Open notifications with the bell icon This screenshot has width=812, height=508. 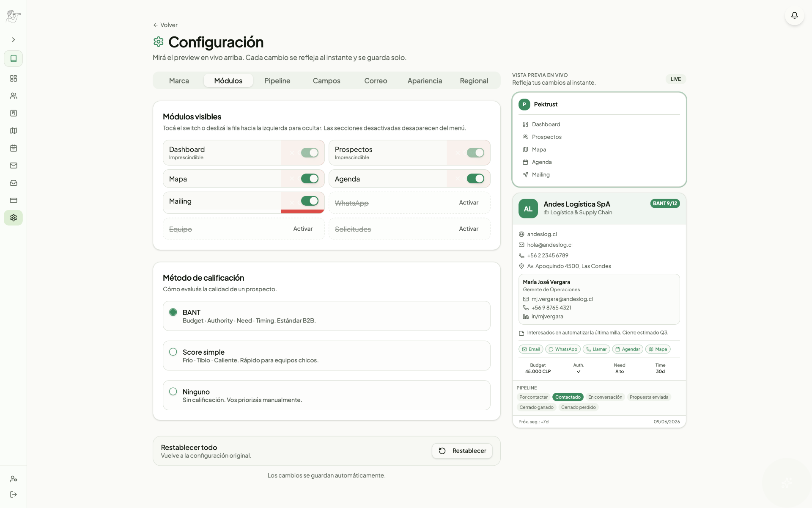(794, 15)
